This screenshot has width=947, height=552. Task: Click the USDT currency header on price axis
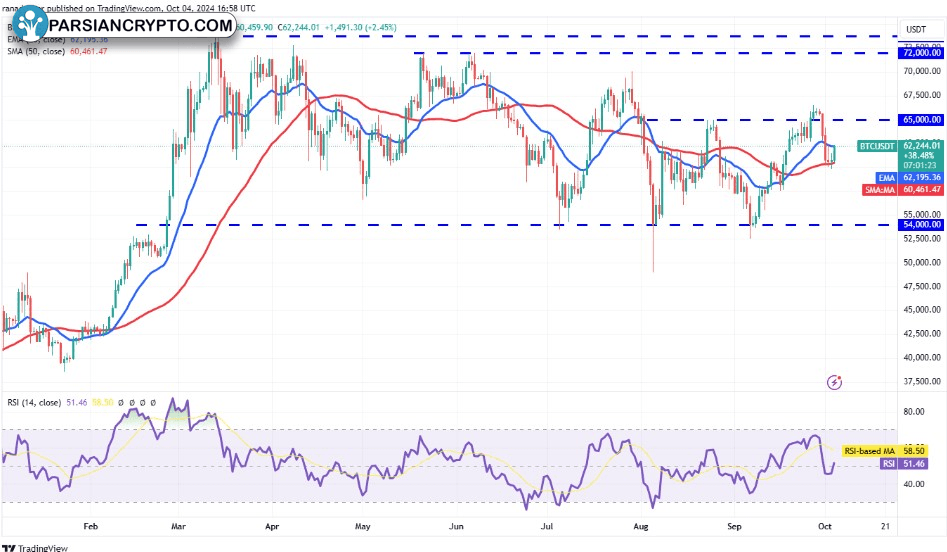click(916, 29)
